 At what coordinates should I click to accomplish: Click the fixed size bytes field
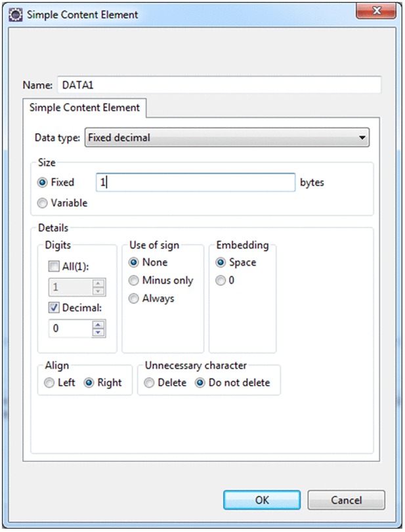196,182
